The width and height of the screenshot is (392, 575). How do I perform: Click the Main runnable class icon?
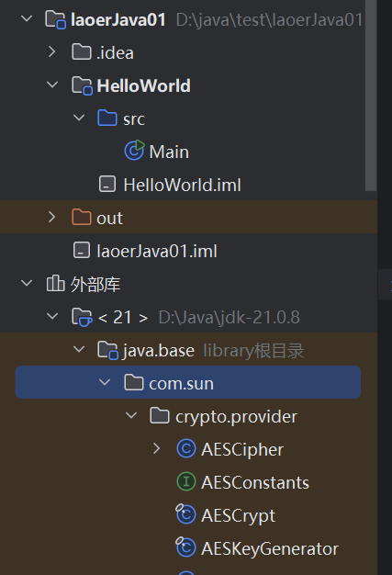pos(134,151)
